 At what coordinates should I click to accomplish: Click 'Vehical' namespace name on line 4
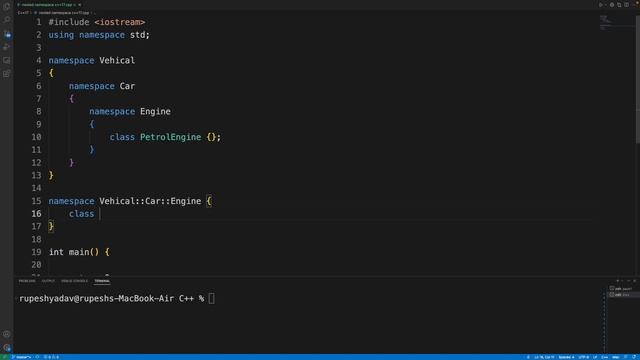click(117, 60)
